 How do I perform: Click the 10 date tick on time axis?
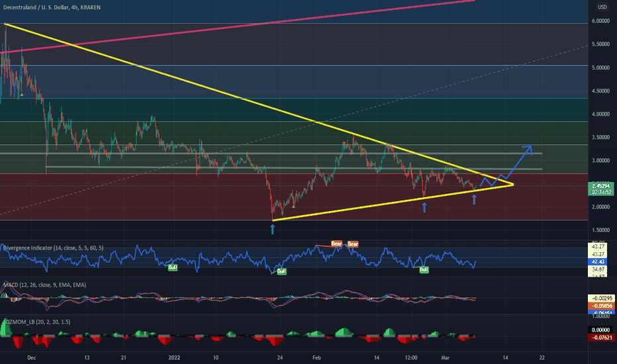[x=216, y=357]
